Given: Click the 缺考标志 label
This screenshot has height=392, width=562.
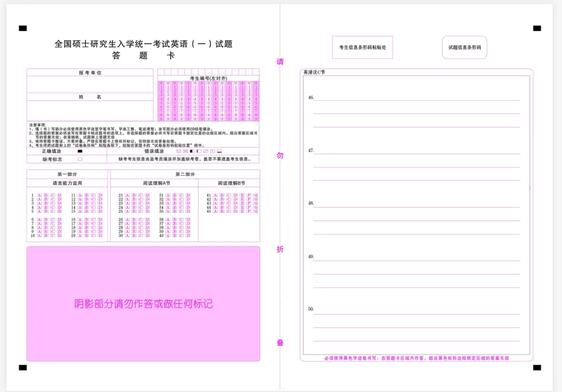Looking at the screenshot, I should click(x=53, y=159).
